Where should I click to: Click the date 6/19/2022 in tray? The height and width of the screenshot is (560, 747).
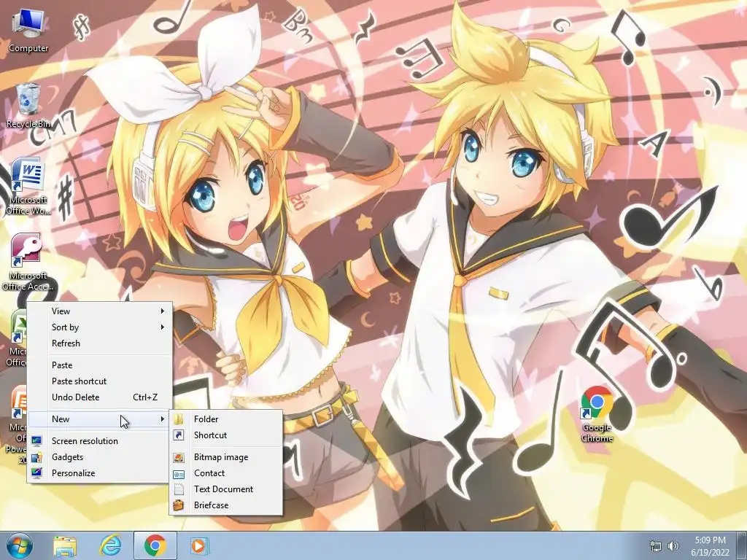[710, 553]
